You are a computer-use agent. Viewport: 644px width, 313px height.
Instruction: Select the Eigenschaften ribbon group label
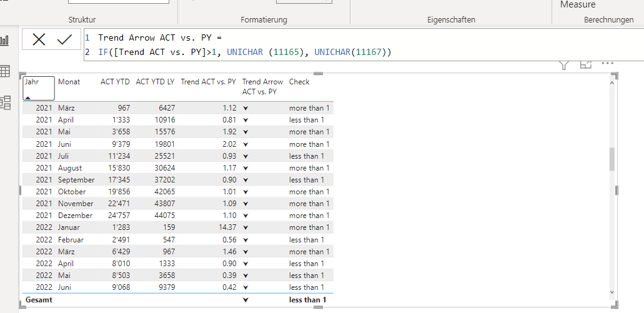coord(451,20)
